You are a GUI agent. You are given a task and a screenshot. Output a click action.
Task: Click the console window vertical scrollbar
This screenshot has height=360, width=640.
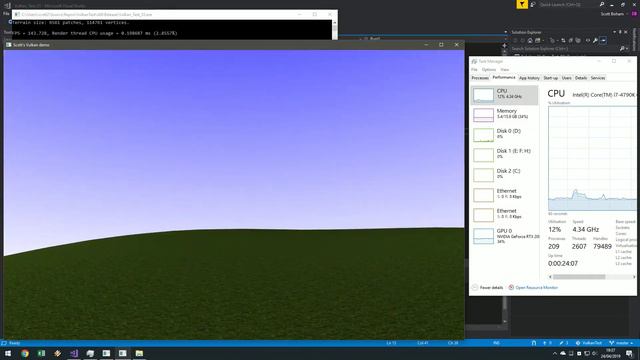click(335, 29)
